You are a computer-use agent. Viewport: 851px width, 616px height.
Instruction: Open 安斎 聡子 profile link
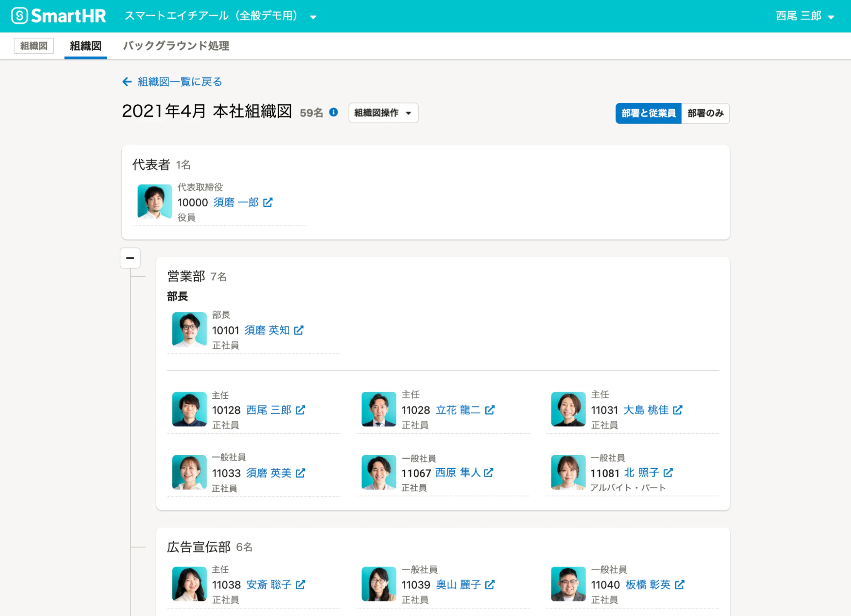click(269, 585)
